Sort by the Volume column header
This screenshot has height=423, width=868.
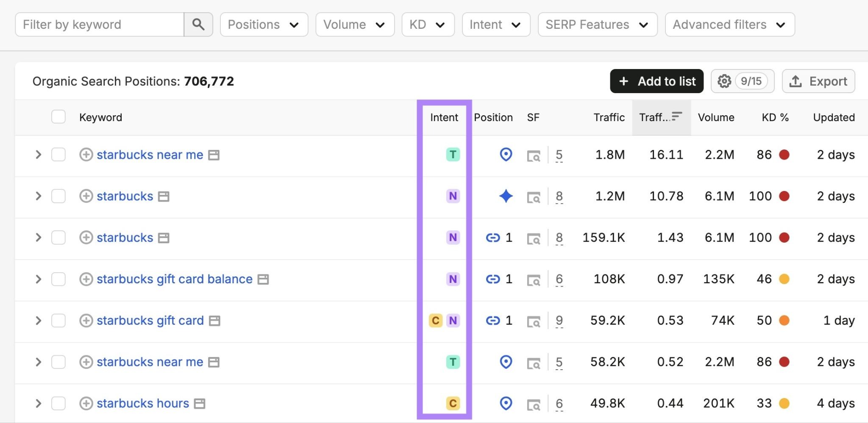(x=716, y=117)
